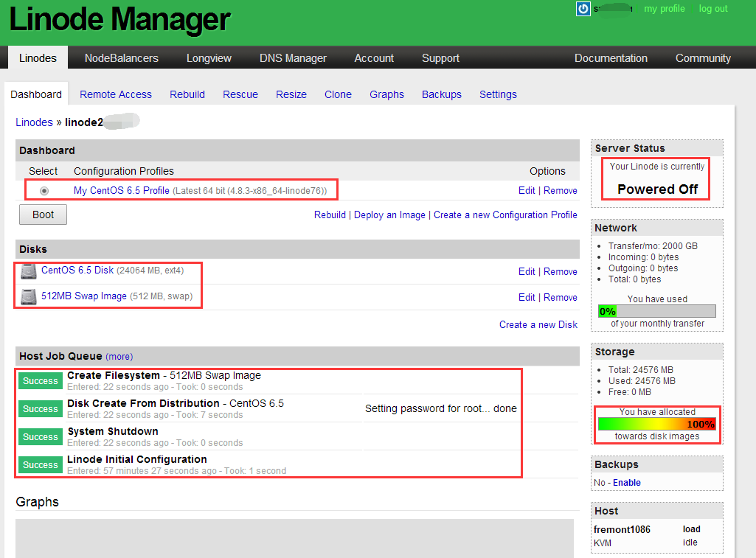Click the host name fremont1086
This screenshot has height=558, width=756.
[622, 529]
